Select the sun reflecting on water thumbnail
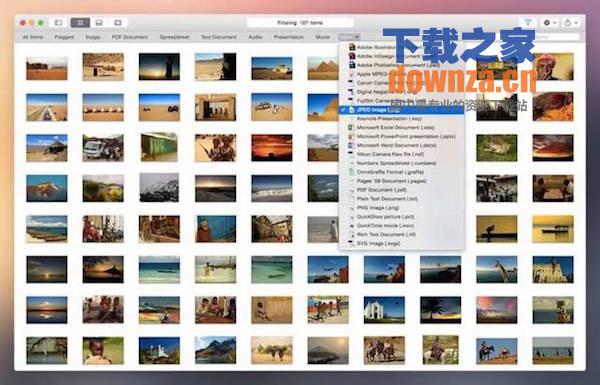The height and width of the screenshot is (385, 600). click(47, 269)
